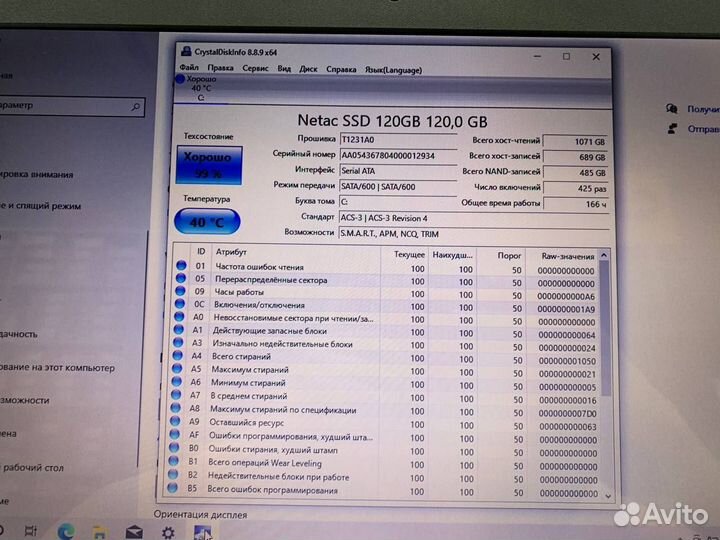
Task: Click the blue Хорошо 99 % health status button
Action: [x=209, y=165]
